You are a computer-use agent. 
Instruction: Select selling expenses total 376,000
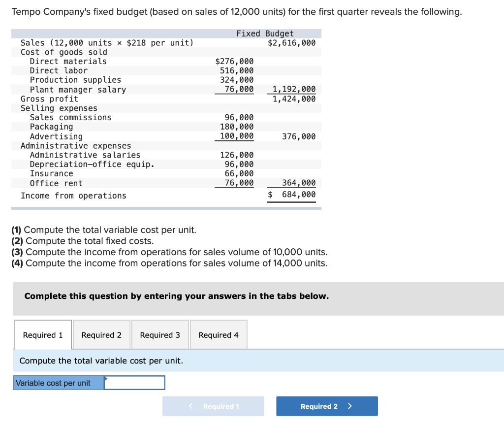point(299,136)
